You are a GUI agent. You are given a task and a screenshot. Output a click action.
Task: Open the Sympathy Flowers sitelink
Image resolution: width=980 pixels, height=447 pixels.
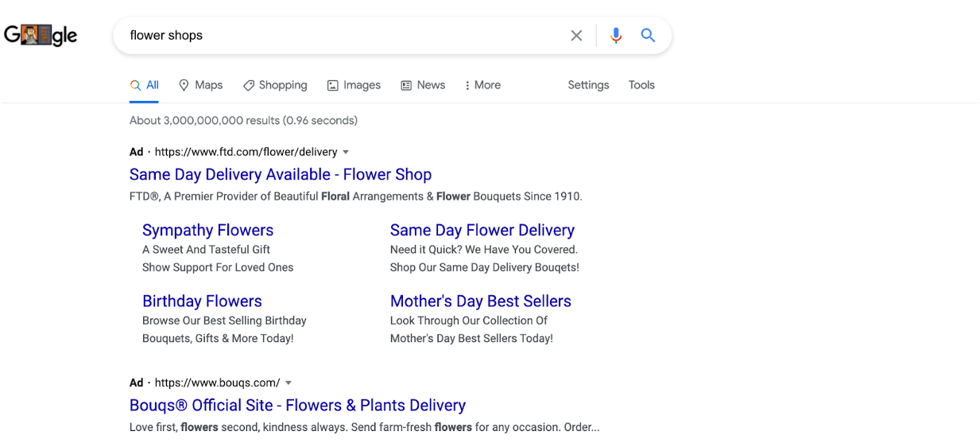[207, 230]
